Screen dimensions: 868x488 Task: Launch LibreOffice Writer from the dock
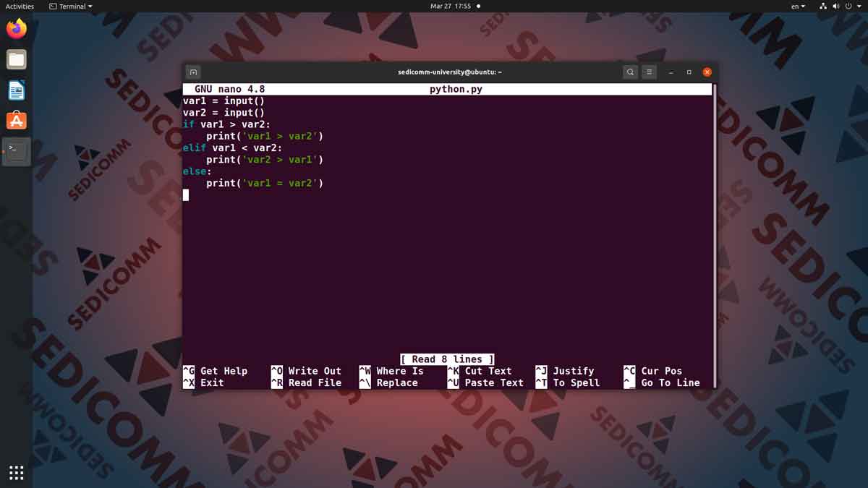coord(17,90)
